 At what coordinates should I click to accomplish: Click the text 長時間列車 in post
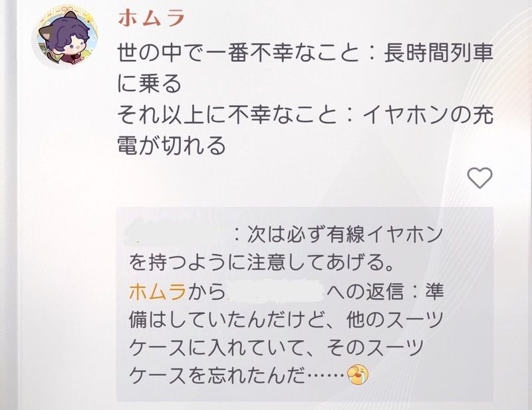click(x=438, y=54)
